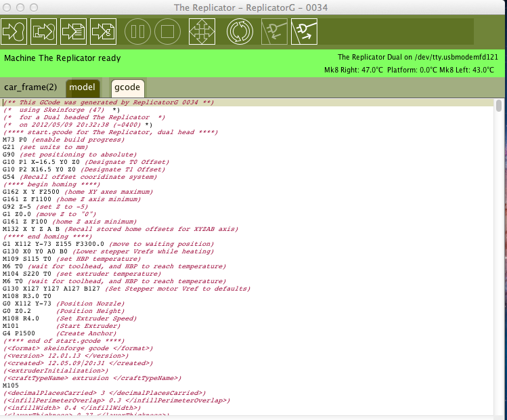Click the '<version> 12.01.13' comment line
The height and width of the screenshot is (420, 507).
66,355
